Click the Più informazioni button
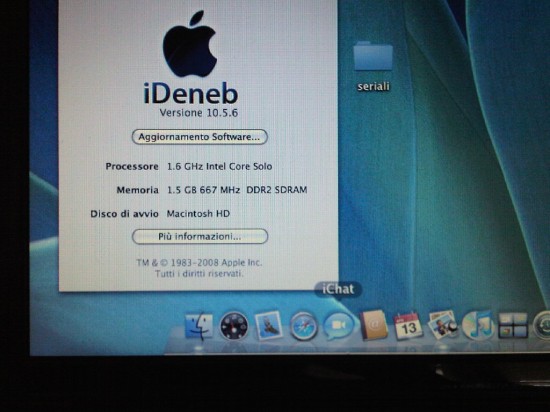 pos(200,236)
